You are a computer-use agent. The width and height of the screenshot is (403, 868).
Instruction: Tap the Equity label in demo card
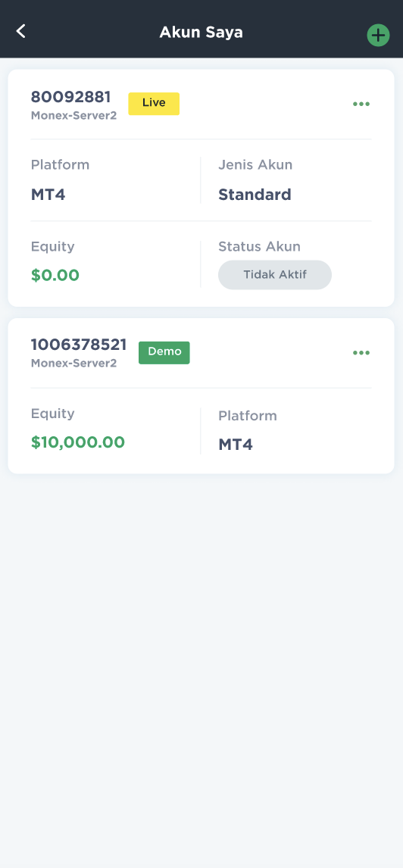[52, 414]
